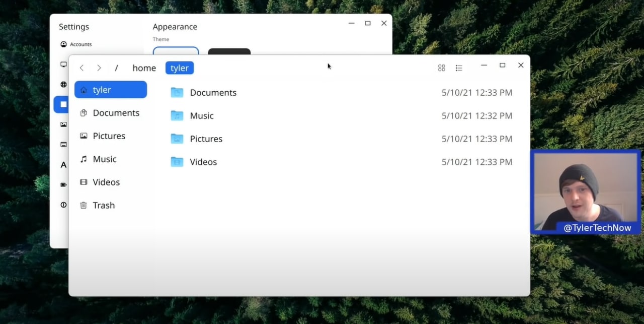Maximize the file manager window
644x324 pixels.
(x=502, y=66)
